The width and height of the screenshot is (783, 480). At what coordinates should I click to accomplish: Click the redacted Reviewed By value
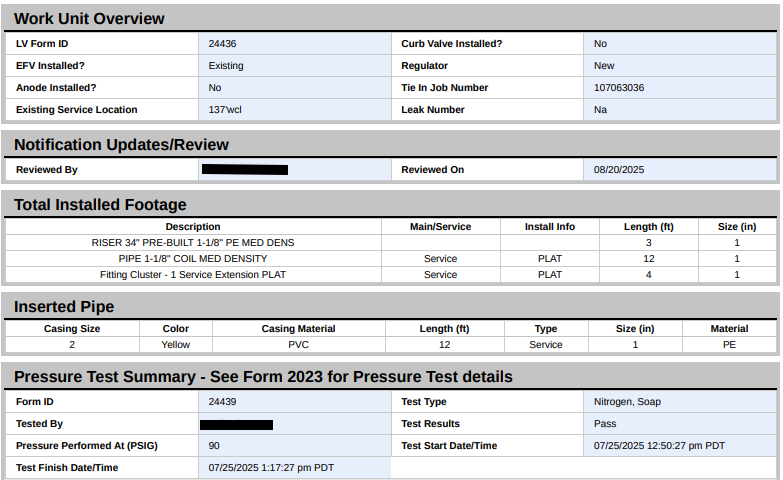click(x=245, y=170)
